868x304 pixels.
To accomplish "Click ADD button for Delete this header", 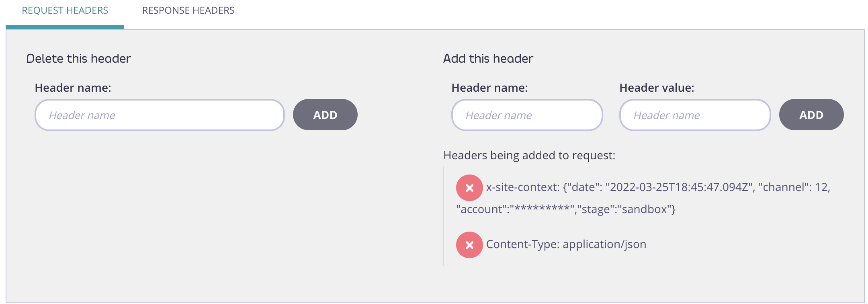I will (325, 115).
